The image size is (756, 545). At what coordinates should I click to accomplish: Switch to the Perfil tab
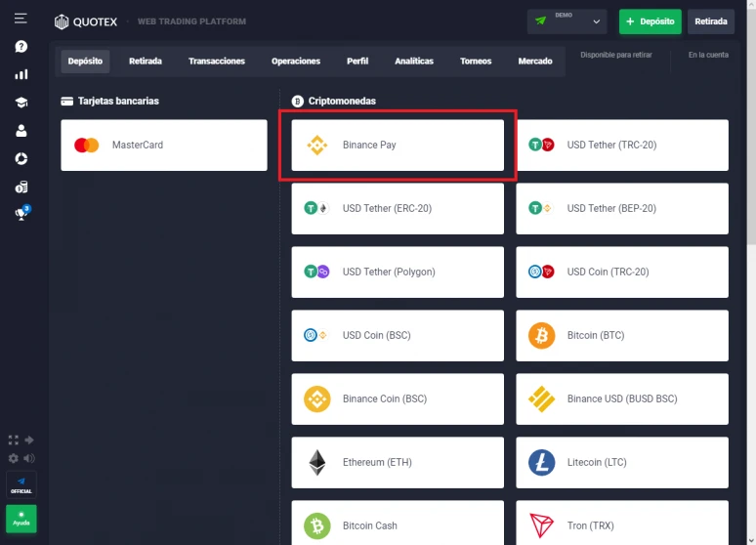357,62
